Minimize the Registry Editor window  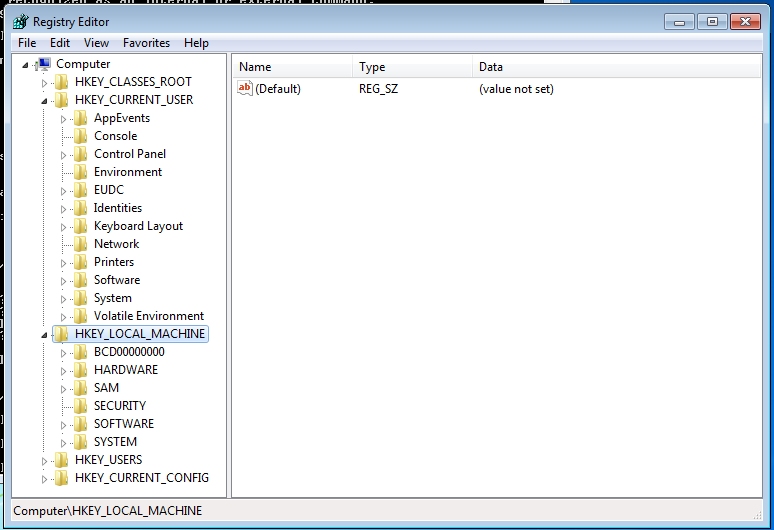pyautogui.click(x=679, y=22)
